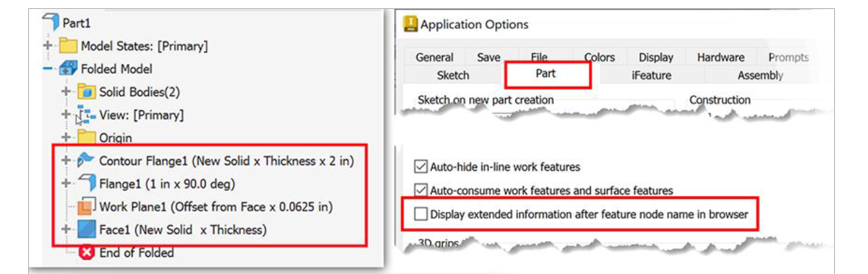Click the End of Folded marker icon
Viewport: 868px width, 274px height.
[86, 253]
